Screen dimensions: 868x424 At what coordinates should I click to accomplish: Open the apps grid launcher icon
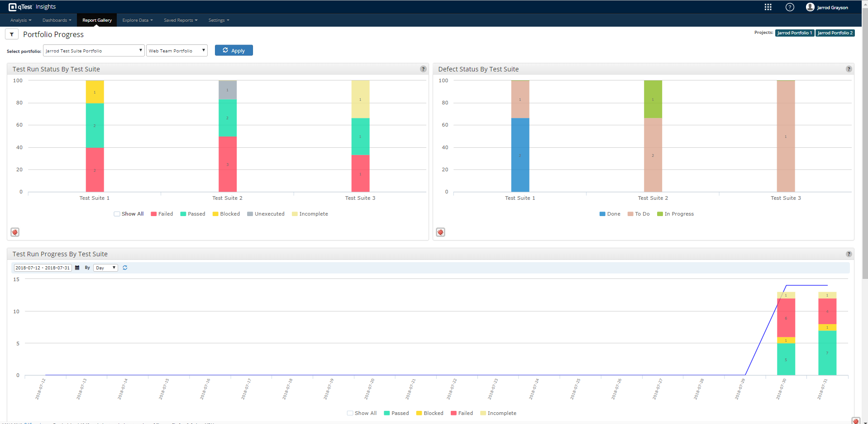click(x=768, y=7)
